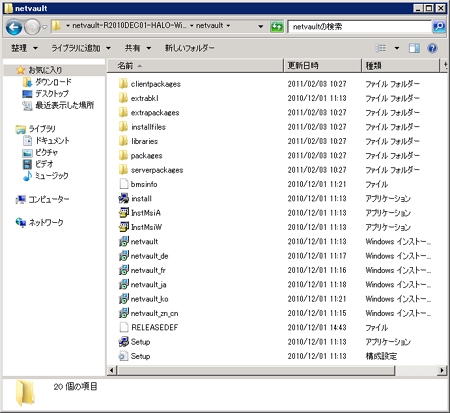Select the extrabkl folder icon
The height and width of the screenshot is (413, 450).
click(x=123, y=98)
